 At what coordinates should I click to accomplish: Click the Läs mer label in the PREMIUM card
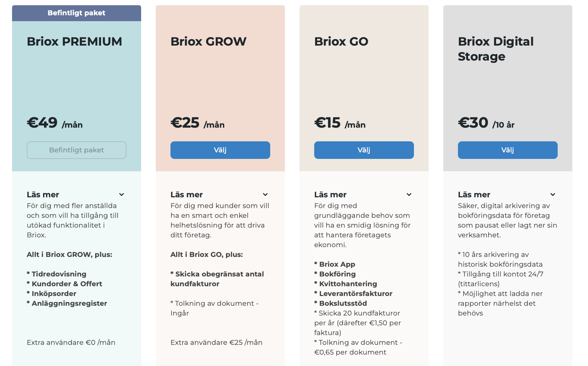[x=43, y=195]
